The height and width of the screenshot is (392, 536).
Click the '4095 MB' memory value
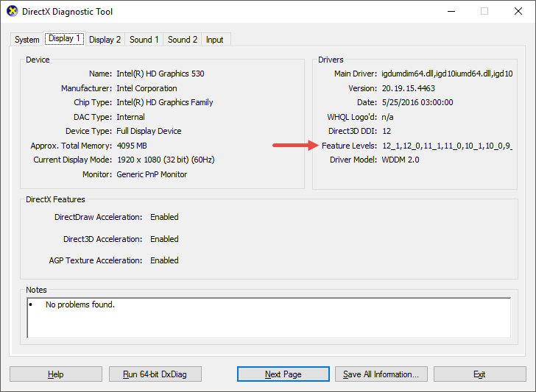tap(132, 146)
